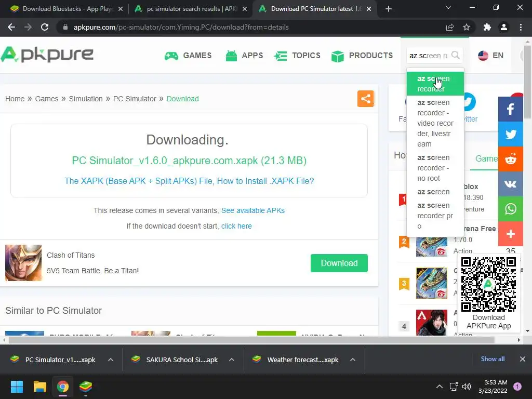This screenshot has width=532, height=399.
Task: Select 'az screen recorder' highlighted suggestion
Action: click(x=435, y=84)
